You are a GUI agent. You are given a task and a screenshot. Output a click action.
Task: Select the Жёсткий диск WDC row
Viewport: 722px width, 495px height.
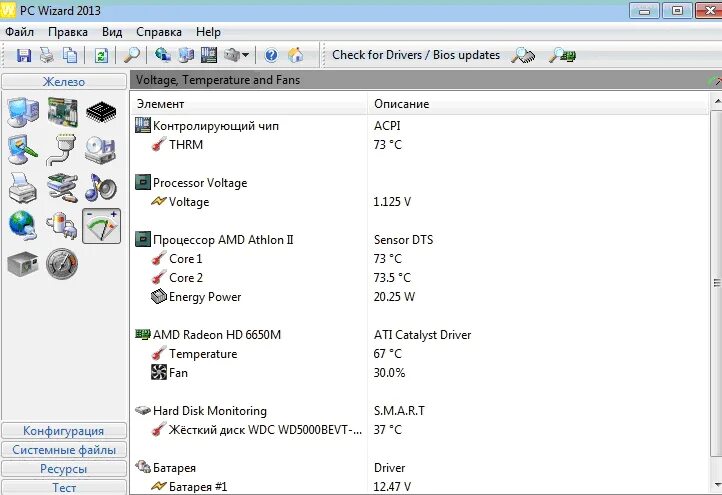[420, 430]
